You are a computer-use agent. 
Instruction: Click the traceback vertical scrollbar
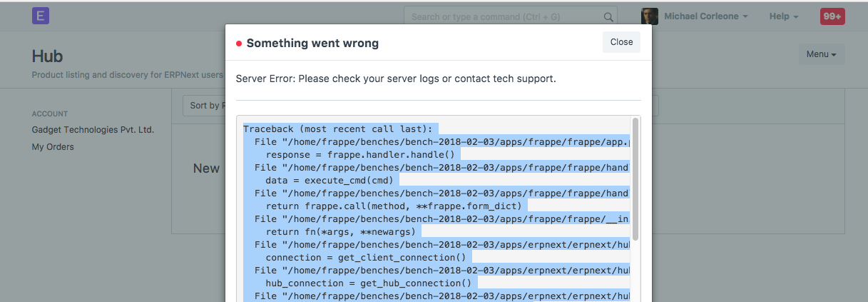point(635,178)
